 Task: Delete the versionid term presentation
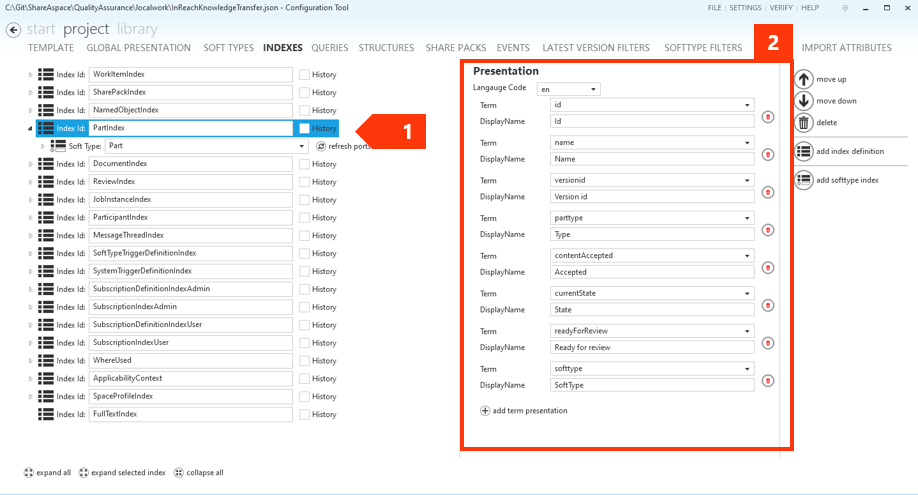point(768,192)
